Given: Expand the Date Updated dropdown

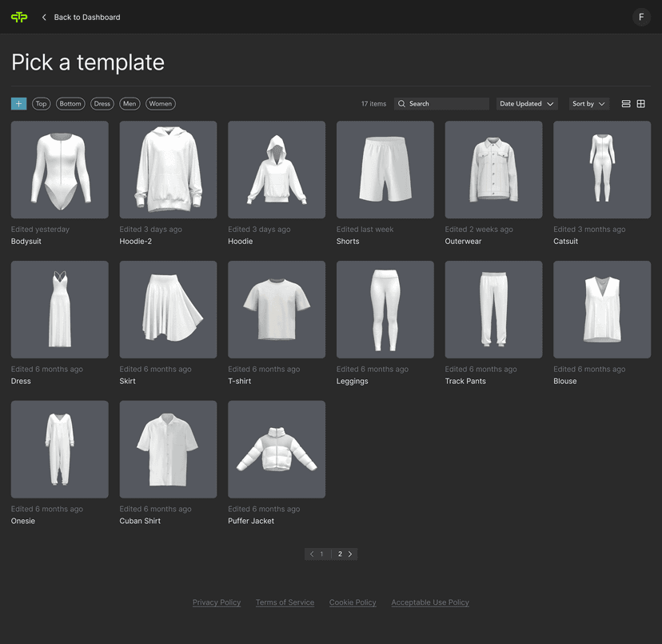Looking at the screenshot, I should [x=526, y=104].
